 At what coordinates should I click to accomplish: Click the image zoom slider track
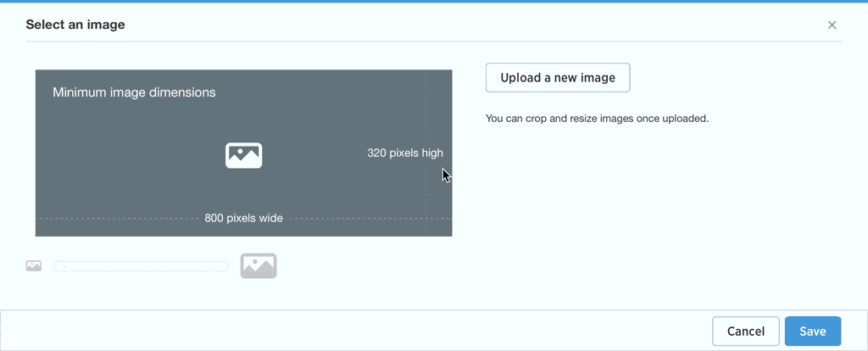[141, 266]
